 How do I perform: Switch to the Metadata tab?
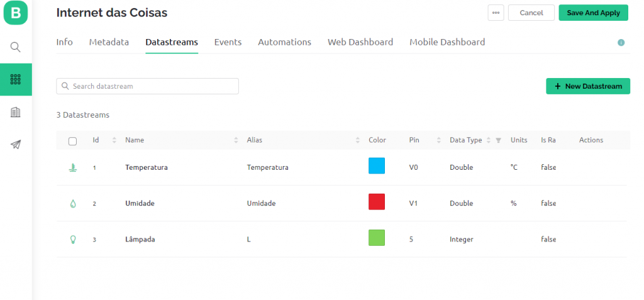[109, 42]
